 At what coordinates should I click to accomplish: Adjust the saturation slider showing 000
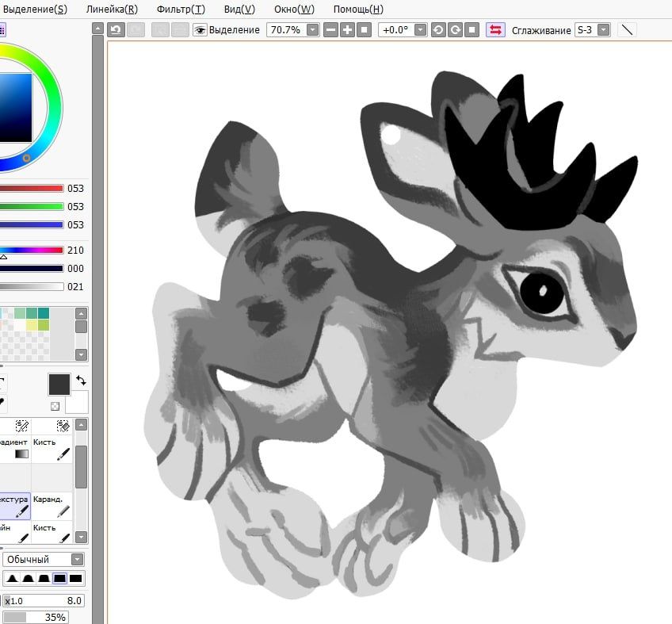tap(32, 269)
